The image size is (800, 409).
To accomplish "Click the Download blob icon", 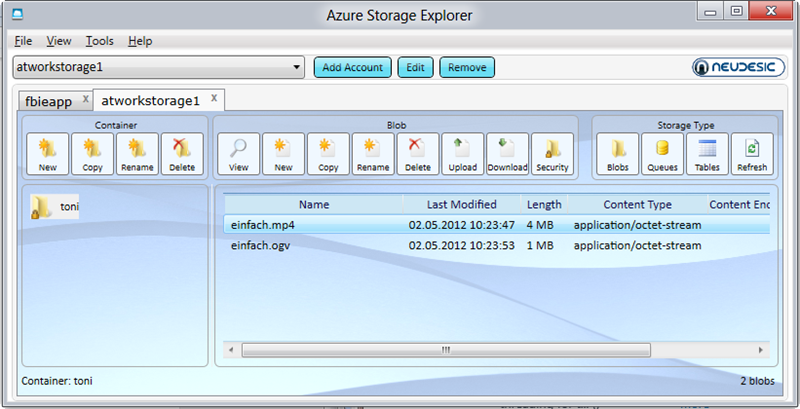I will (507, 153).
